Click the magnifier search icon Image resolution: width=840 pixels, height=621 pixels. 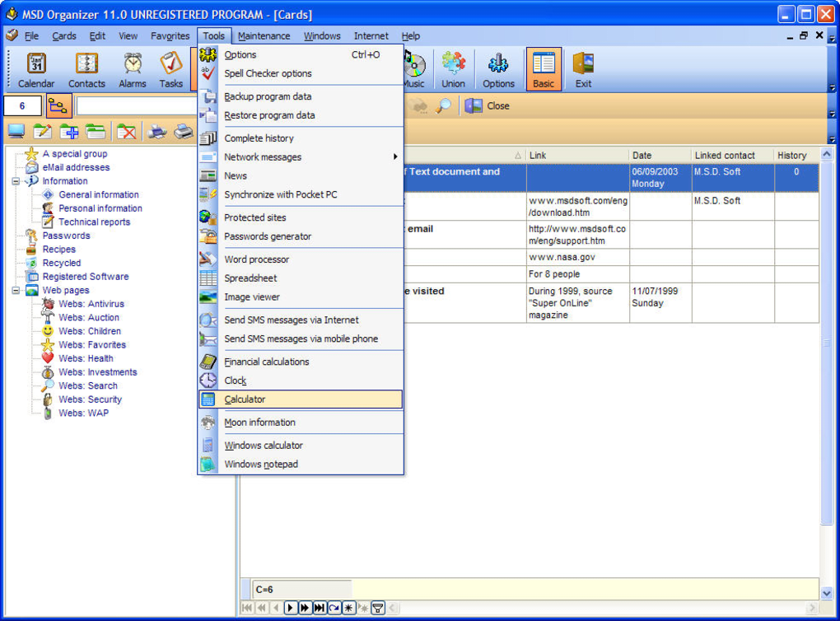[441, 105]
